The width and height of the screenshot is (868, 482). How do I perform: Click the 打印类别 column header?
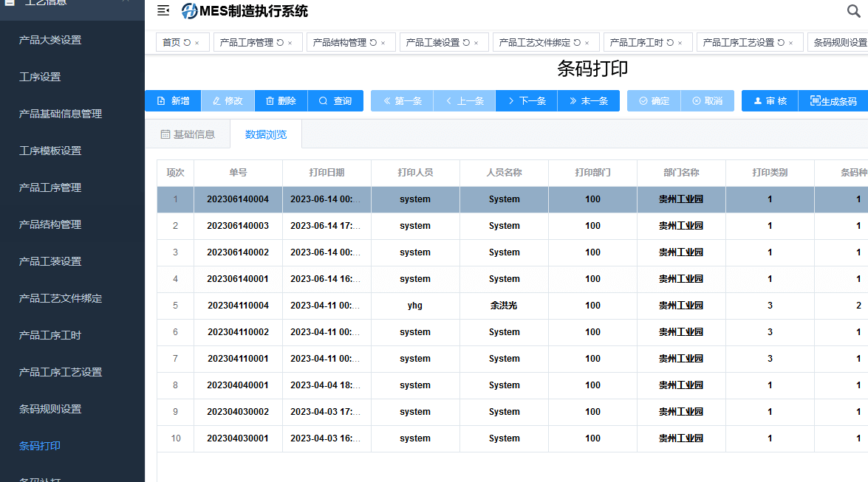(x=770, y=173)
